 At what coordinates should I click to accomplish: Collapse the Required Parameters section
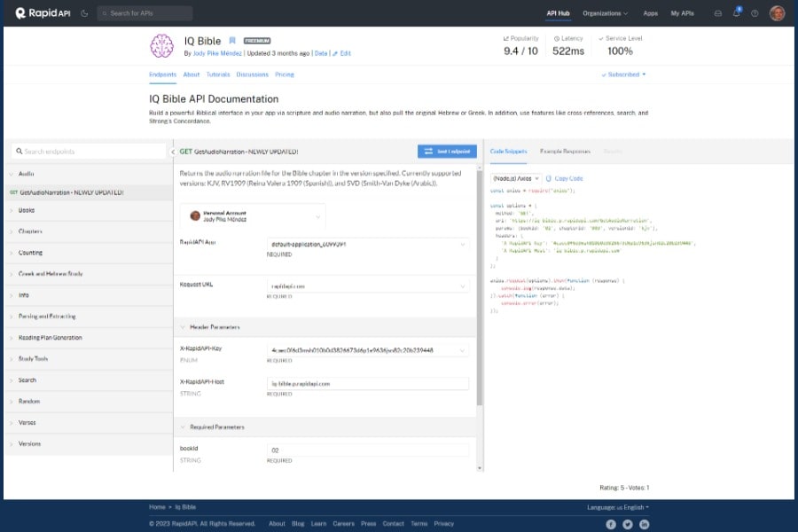click(x=325, y=427)
